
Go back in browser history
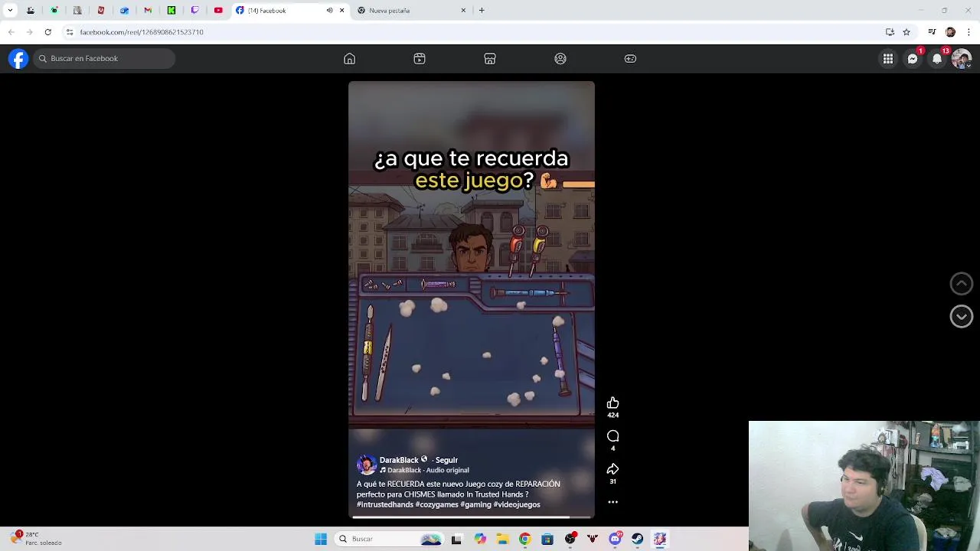pyautogui.click(x=11, y=32)
